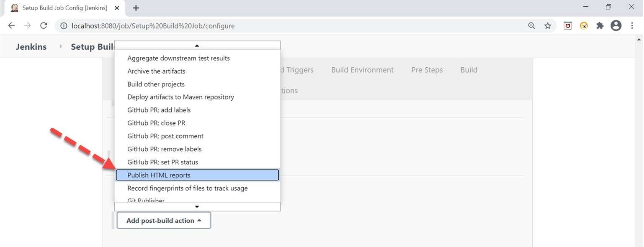Open the red shield extension icon
The image size is (644, 247).
click(568, 26)
